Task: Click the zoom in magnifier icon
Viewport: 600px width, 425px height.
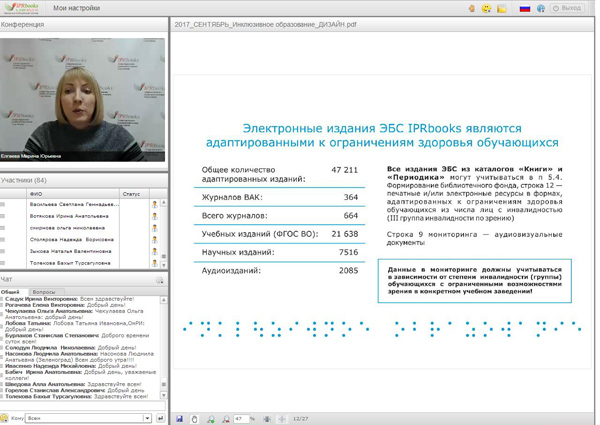Action: click(x=211, y=419)
